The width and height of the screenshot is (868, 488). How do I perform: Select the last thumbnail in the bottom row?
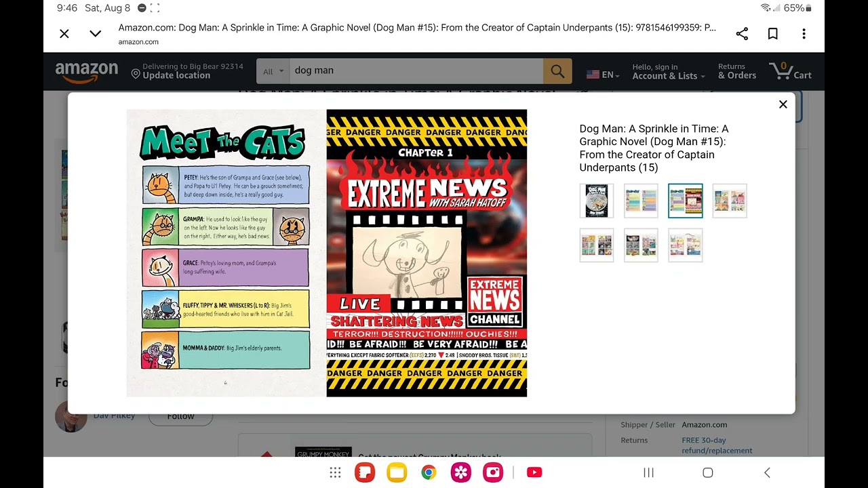(686, 245)
